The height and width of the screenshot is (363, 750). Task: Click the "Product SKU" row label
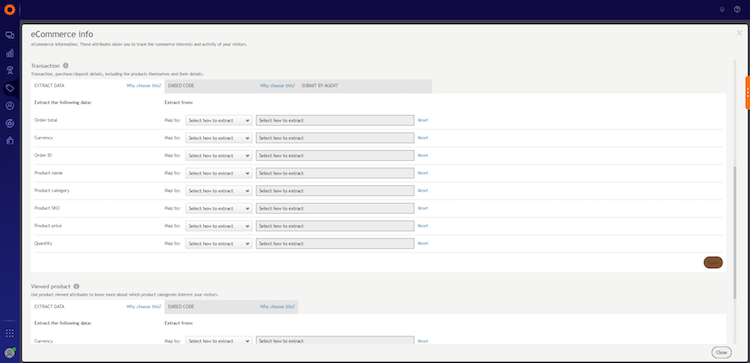[47, 208]
